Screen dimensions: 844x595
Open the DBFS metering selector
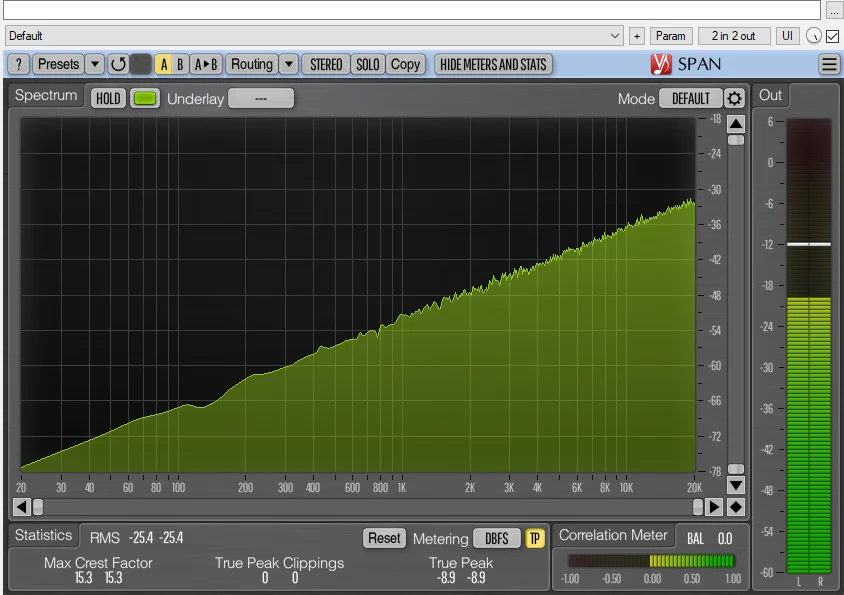497,538
